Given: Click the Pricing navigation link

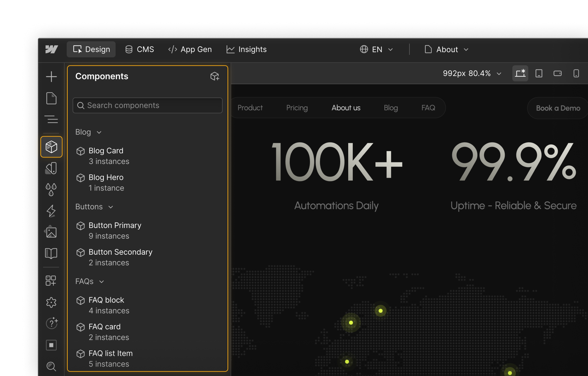Looking at the screenshot, I should 297,108.
